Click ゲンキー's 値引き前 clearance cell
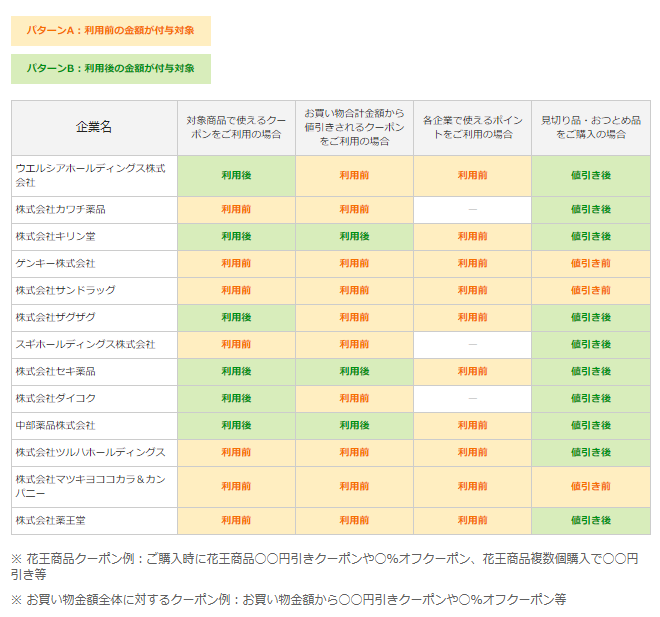The height and width of the screenshot is (617, 660). [x=591, y=263]
